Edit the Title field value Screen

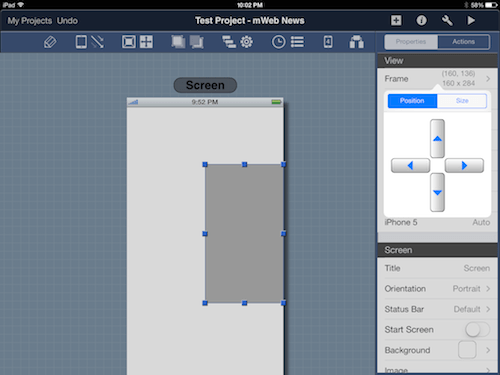(x=477, y=268)
